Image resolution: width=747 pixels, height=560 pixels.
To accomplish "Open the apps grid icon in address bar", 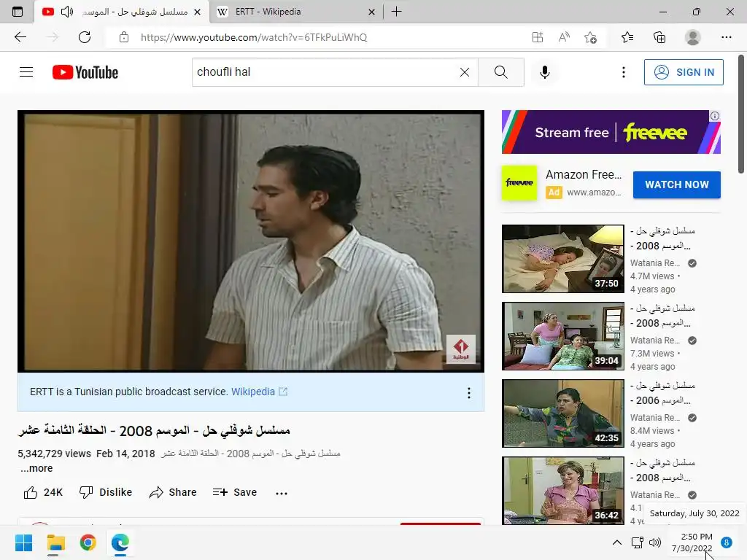I will coord(538,37).
